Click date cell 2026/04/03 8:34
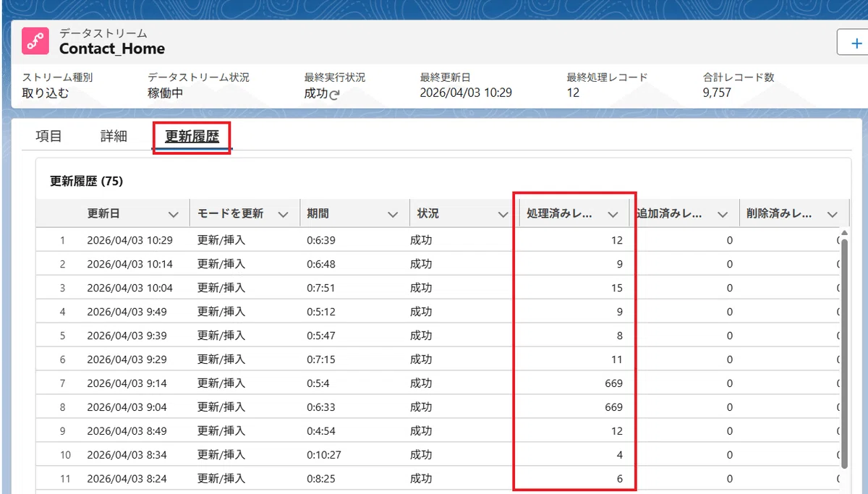The width and height of the screenshot is (868, 494). 127,455
